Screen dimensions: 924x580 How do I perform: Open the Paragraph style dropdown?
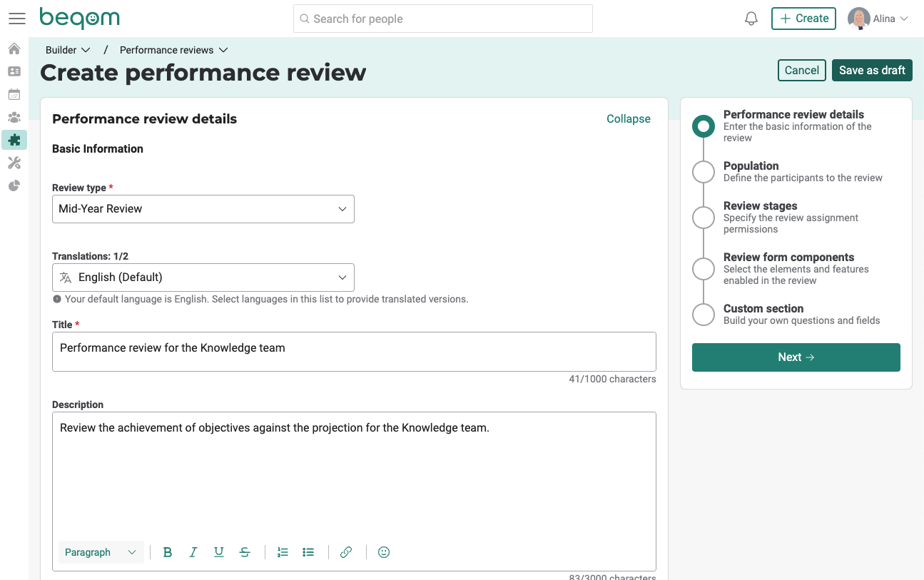click(x=100, y=551)
